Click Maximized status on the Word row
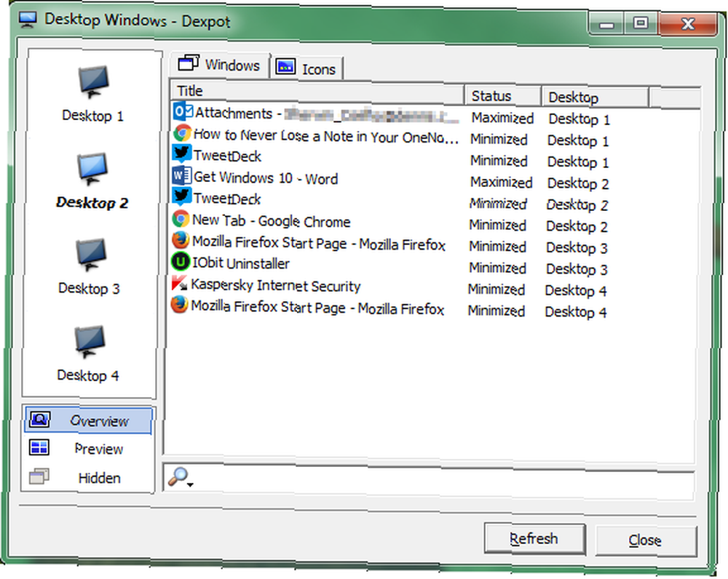The height and width of the screenshot is (579, 728). coord(502,183)
